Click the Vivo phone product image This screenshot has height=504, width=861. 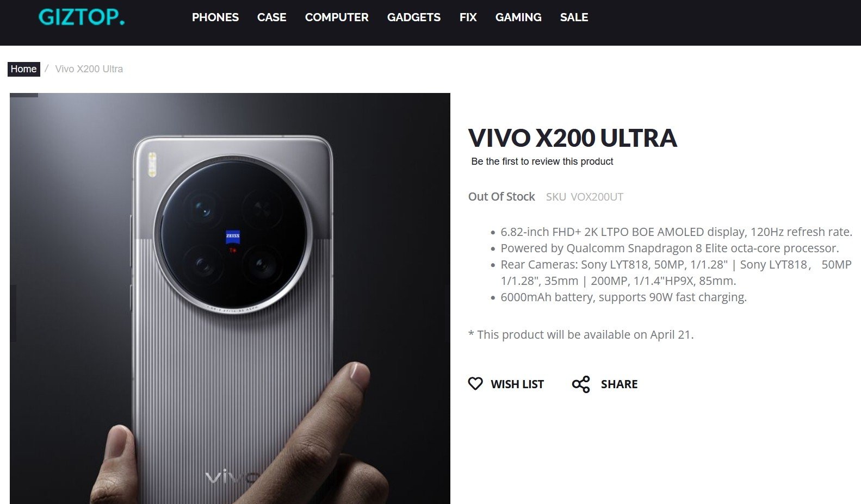230,298
